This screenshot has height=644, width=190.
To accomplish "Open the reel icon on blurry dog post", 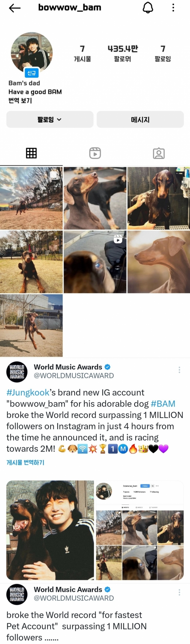I will point(118,239).
